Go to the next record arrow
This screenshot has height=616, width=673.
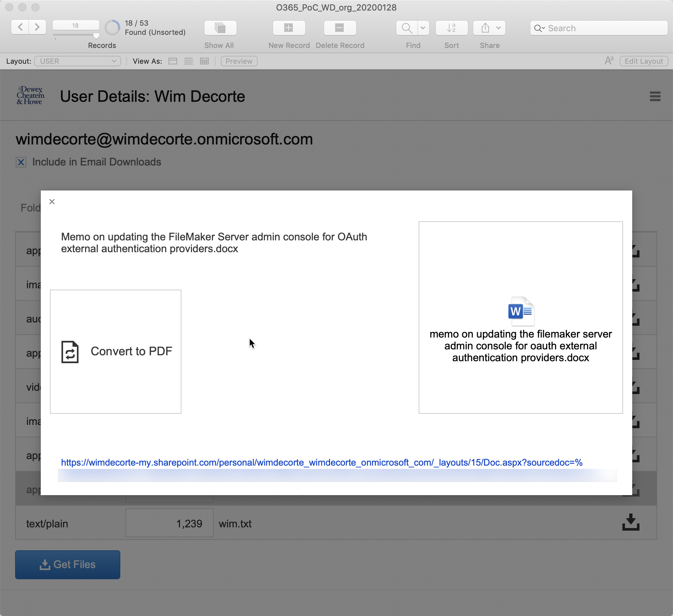pos(37,27)
